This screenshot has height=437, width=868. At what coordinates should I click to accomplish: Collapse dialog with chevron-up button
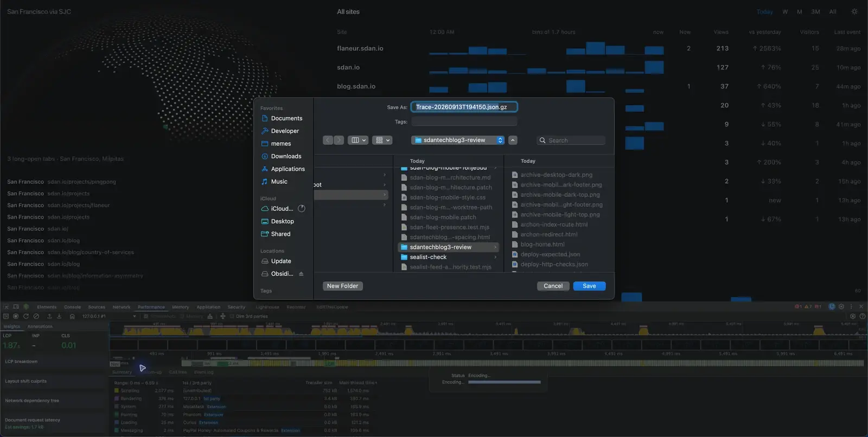click(513, 140)
